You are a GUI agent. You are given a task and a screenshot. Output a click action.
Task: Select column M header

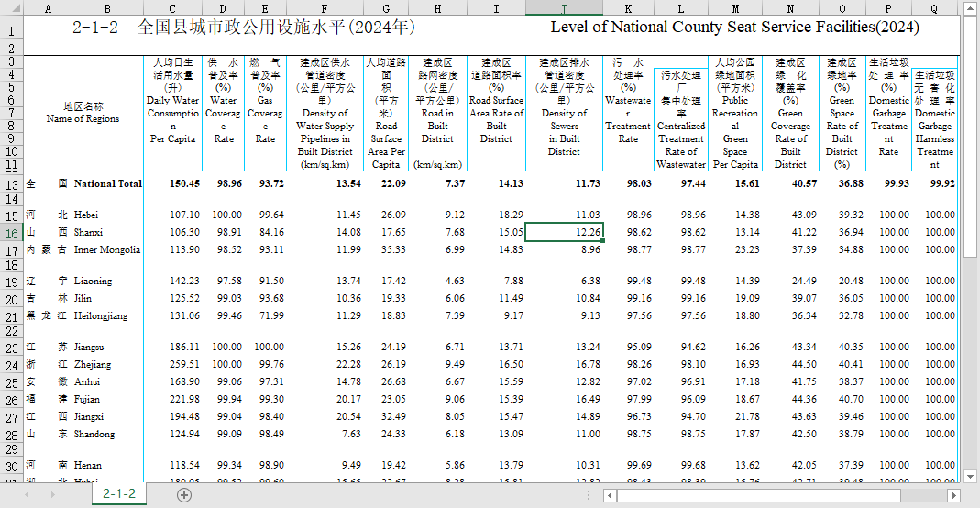[x=735, y=6]
